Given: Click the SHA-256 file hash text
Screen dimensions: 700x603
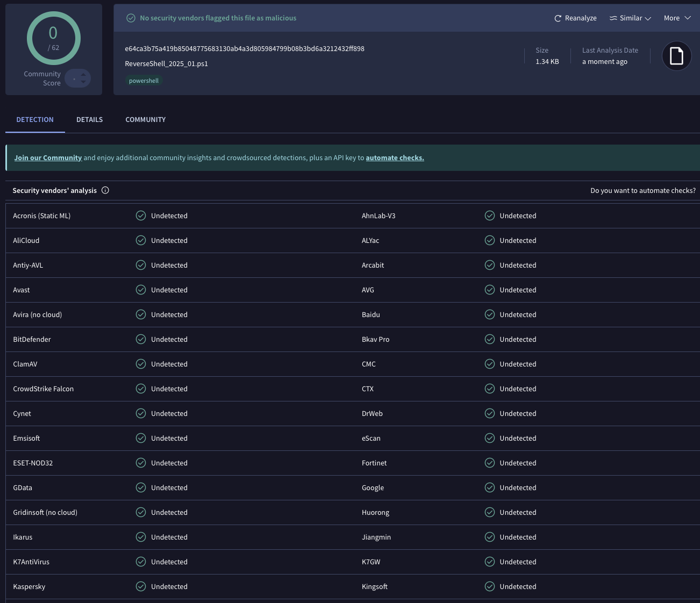Looking at the screenshot, I should tap(245, 49).
